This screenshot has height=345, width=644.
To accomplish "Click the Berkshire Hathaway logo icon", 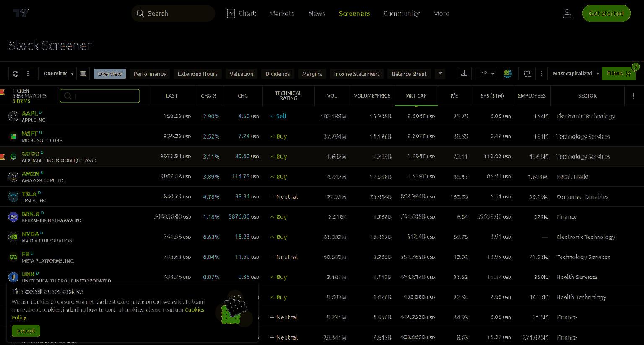I will point(13,217).
